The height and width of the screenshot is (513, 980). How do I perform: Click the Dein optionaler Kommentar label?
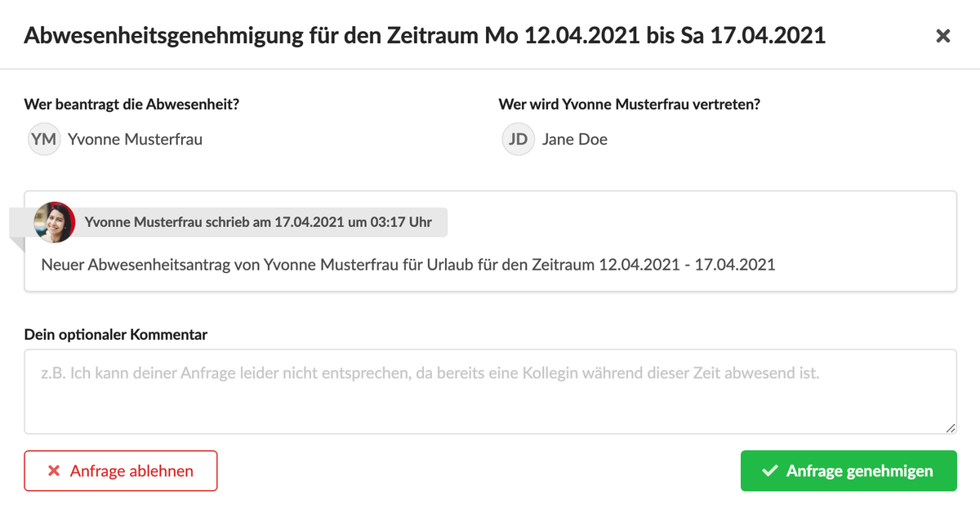pyautogui.click(x=116, y=335)
